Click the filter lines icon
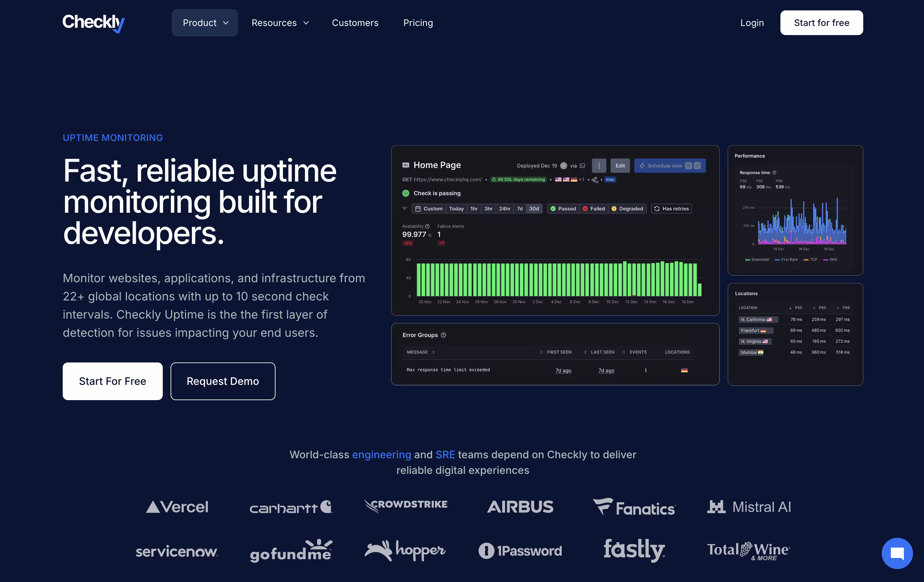Image resolution: width=924 pixels, height=582 pixels. 404,209
